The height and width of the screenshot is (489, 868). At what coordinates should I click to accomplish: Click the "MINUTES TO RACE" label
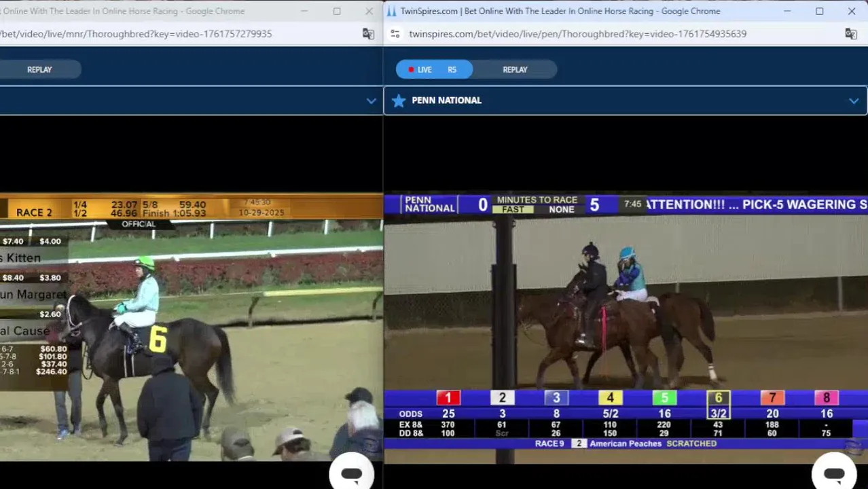pyautogui.click(x=537, y=200)
